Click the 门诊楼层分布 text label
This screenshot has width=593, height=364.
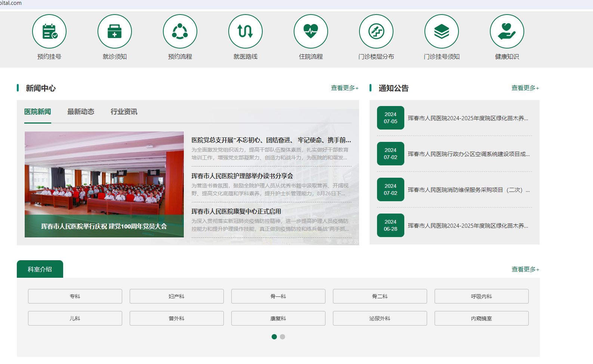coord(376,57)
